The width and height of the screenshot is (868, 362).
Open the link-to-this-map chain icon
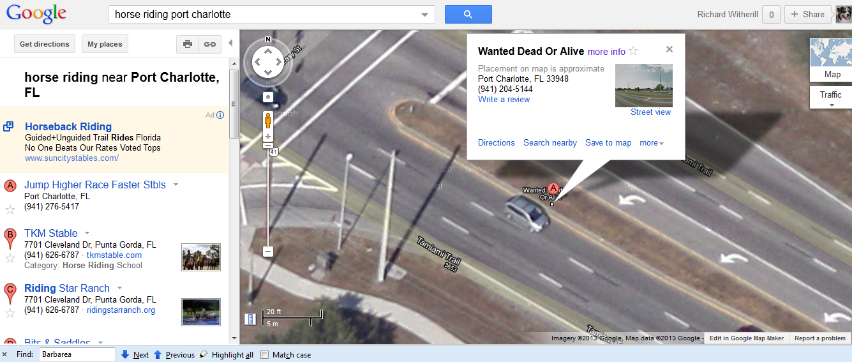pyautogui.click(x=209, y=44)
